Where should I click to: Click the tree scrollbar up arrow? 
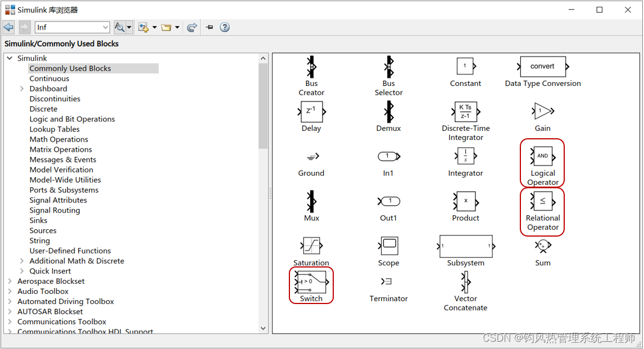pos(263,58)
